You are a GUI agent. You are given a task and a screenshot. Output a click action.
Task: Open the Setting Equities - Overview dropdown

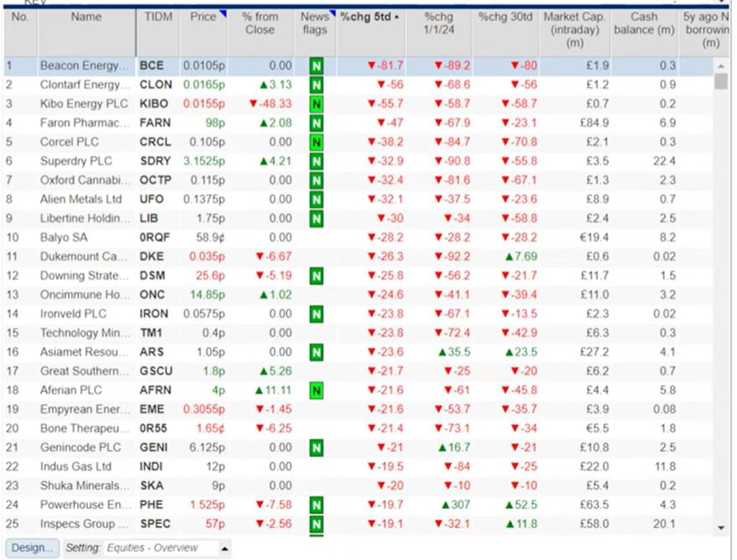[225, 549]
